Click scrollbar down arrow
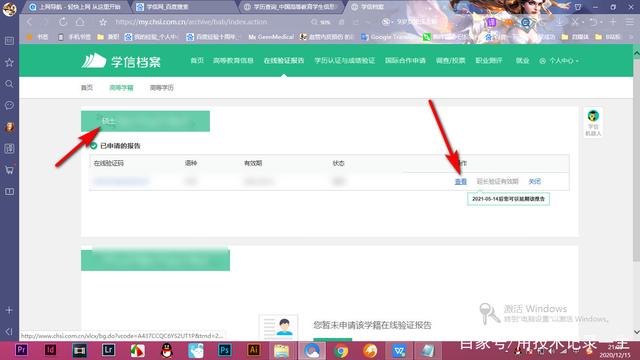The image size is (640, 360). pyautogui.click(x=636, y=332)
